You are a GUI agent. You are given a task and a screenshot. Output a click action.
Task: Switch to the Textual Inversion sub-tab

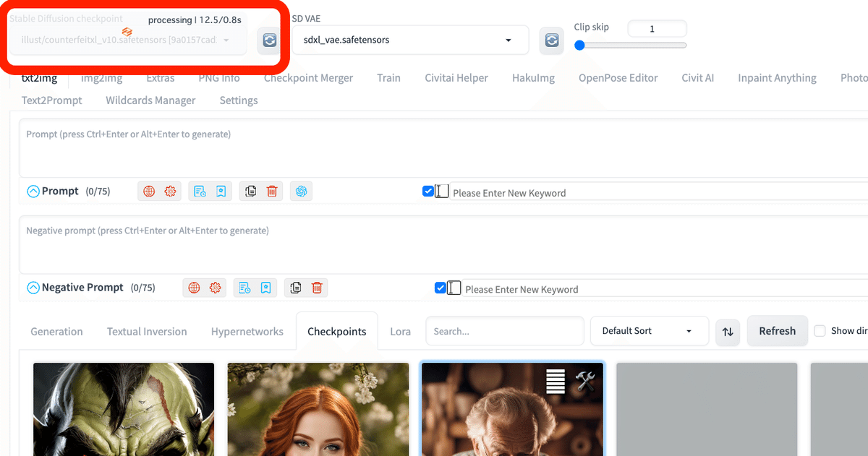(x=147, y=332)
